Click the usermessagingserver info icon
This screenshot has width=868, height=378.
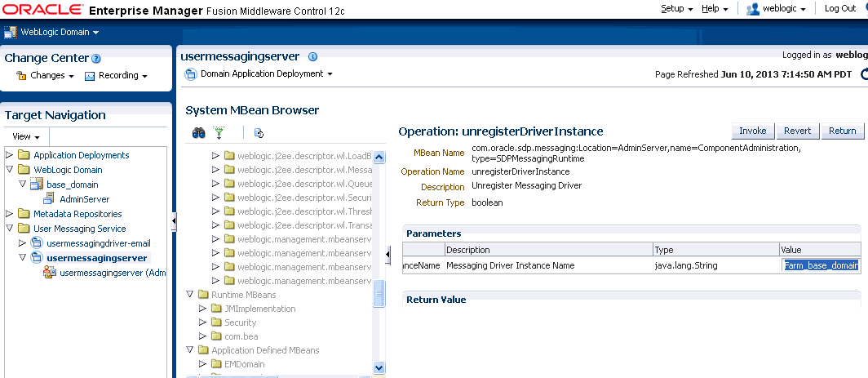(312, 56)
